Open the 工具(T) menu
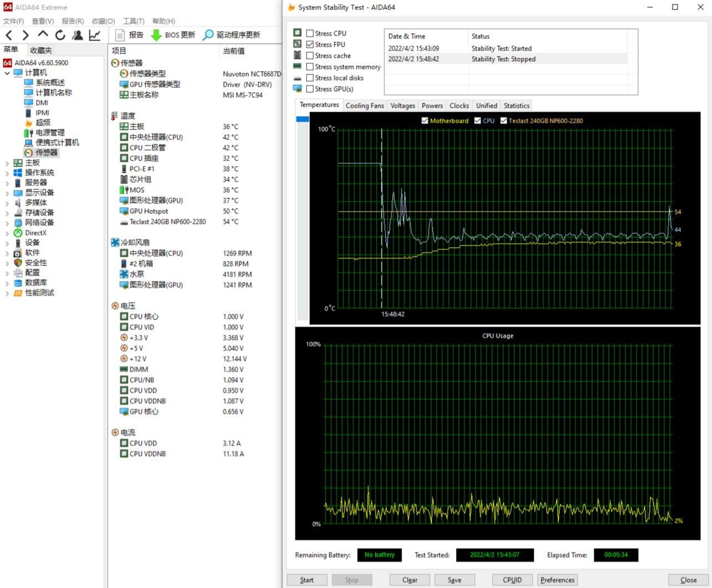Image resolution: width=712 pixels, height=588 pixels. coord(133,21)
